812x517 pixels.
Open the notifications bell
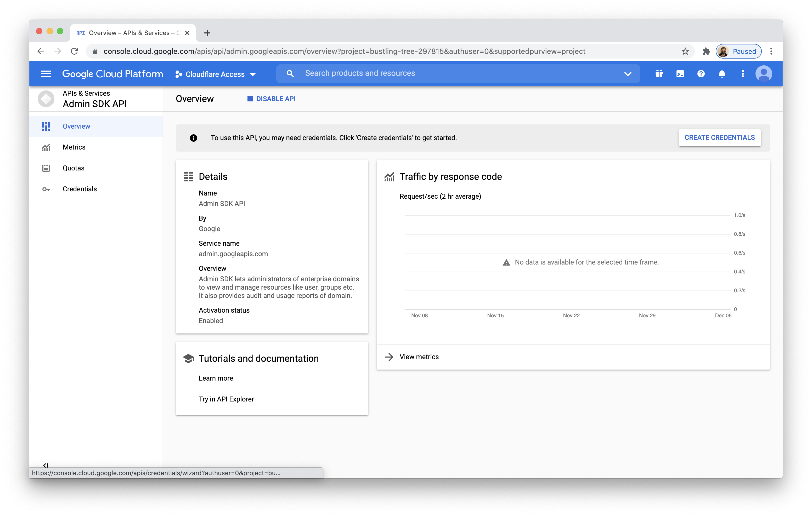[722, 74]
